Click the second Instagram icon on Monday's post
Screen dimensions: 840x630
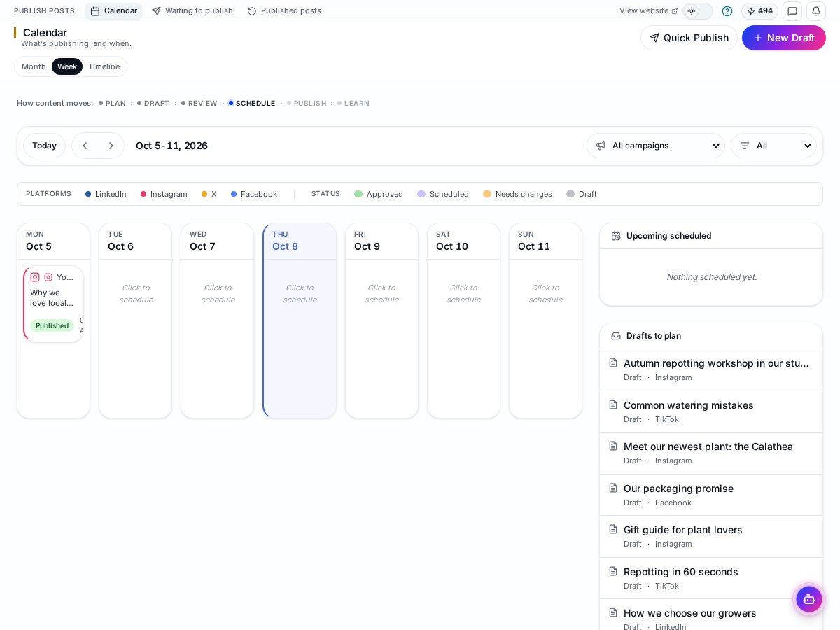(x=48, y=277)
